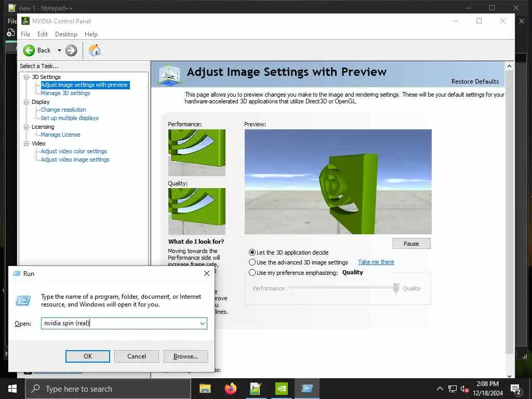Open the notification center icon
The image size is (532, 399).
pos(515,389)
